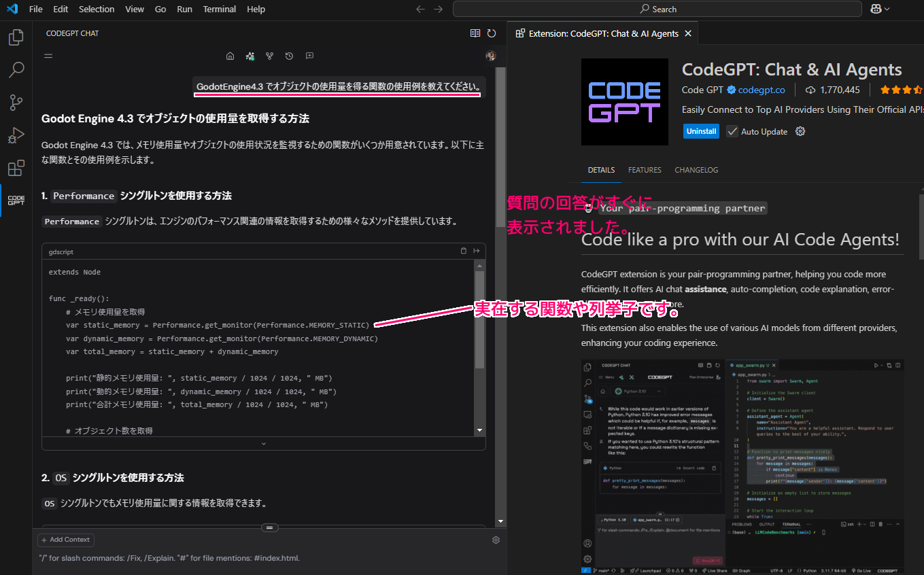Click the Uninstall button
This screenshot has width=924, height=575.
point(701,131)
